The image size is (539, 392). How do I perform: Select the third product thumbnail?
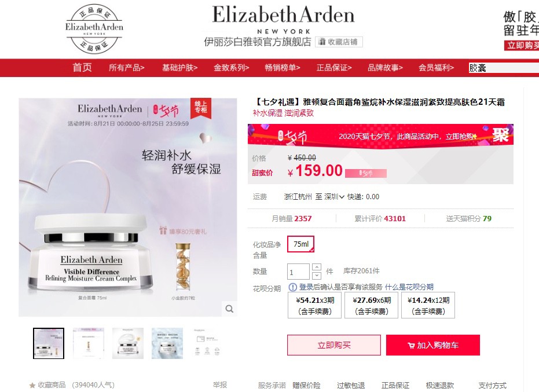[128, 343]
